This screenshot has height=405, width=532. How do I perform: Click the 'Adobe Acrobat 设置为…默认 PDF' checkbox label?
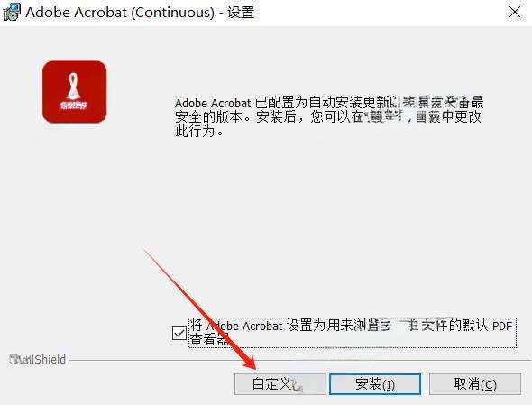pos(353,333)
